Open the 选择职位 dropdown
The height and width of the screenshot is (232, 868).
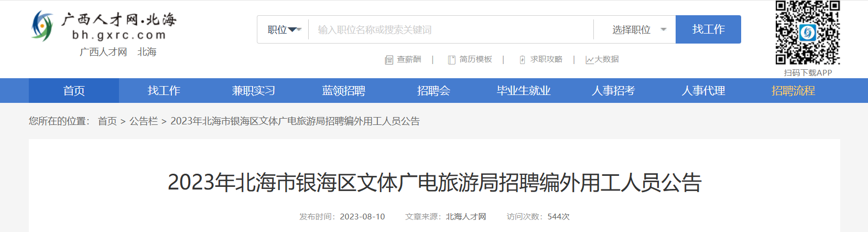coord(634,29)
